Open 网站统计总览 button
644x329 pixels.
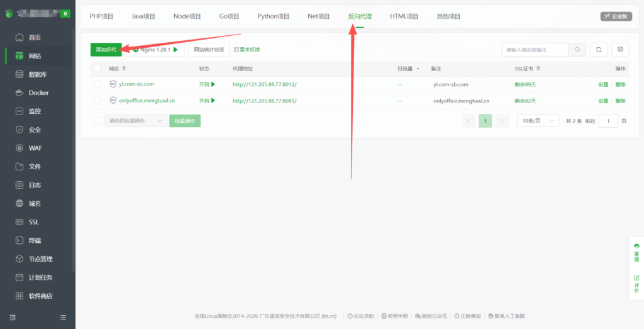209,50
